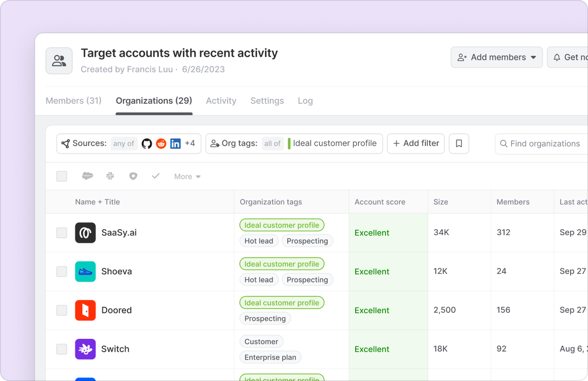
Task: Click the Slack icon in bulk toolbar
Action: pyautogui.click(x=110, y=176)
